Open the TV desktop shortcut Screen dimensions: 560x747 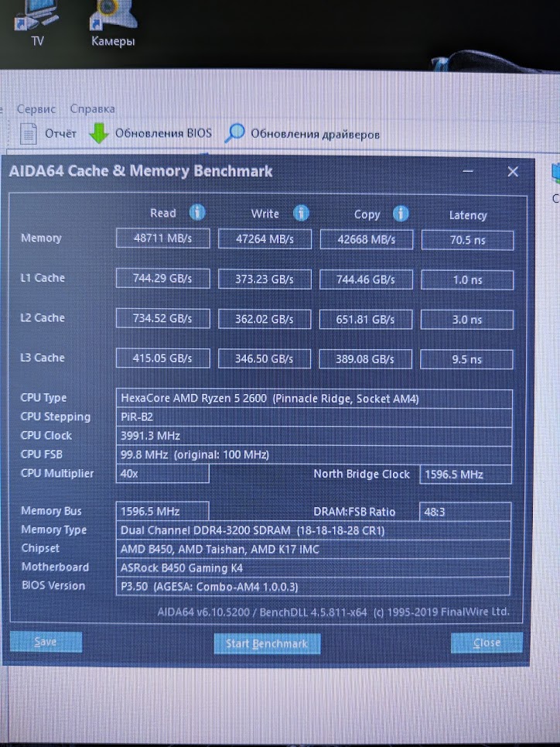click(x=37, y=24)
